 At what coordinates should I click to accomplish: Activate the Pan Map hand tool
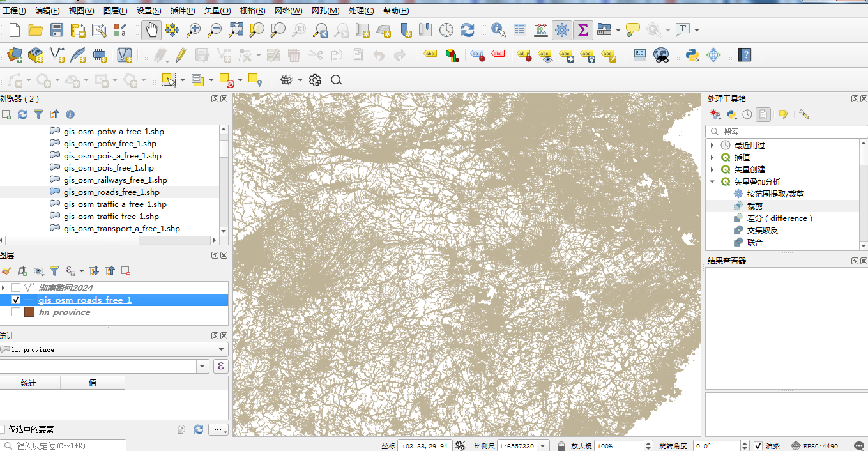pos(151,29)
